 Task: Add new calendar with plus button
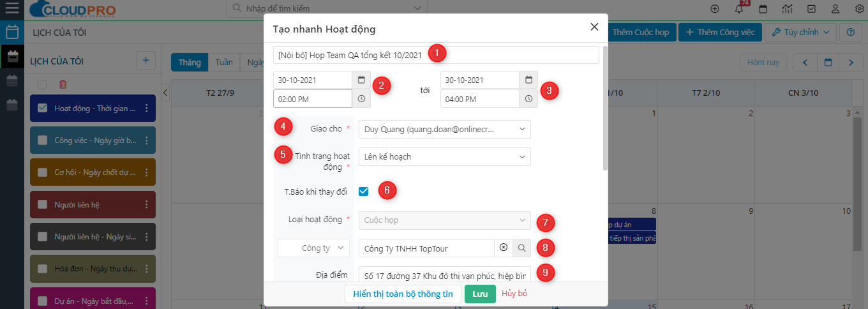click(x=146, y=61)
